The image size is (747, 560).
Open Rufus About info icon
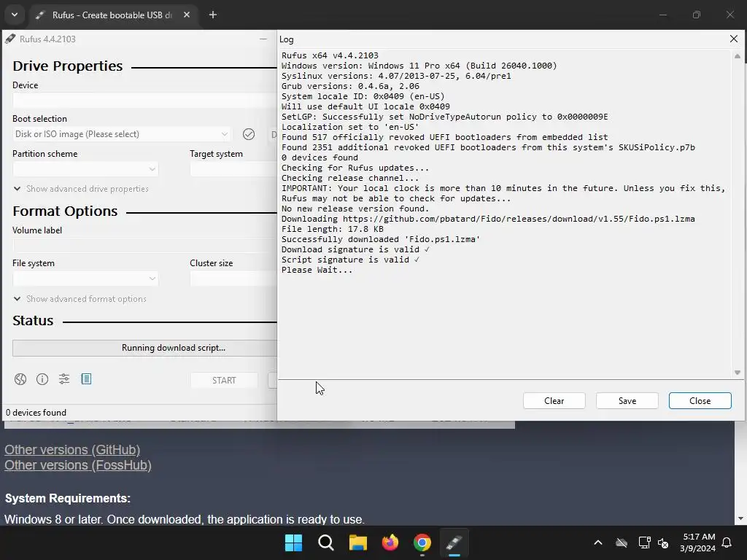(x=42, y=379)
